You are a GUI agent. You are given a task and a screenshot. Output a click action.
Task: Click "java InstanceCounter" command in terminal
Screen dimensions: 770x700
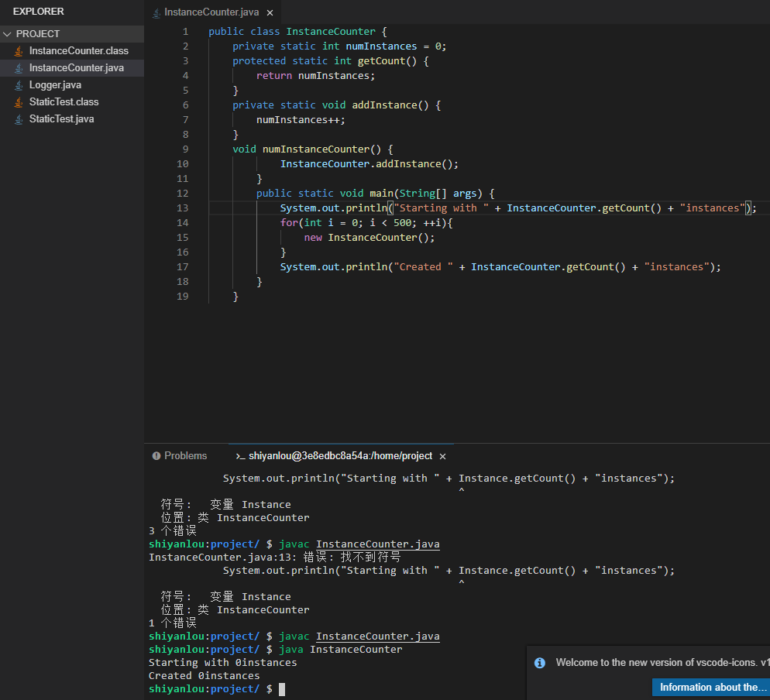[341, 650]
